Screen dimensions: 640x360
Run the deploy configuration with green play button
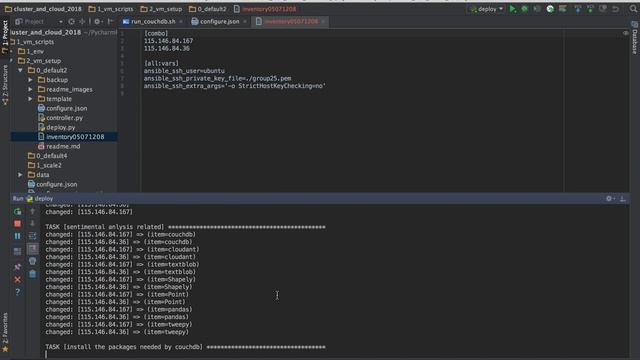pos(513,9)
